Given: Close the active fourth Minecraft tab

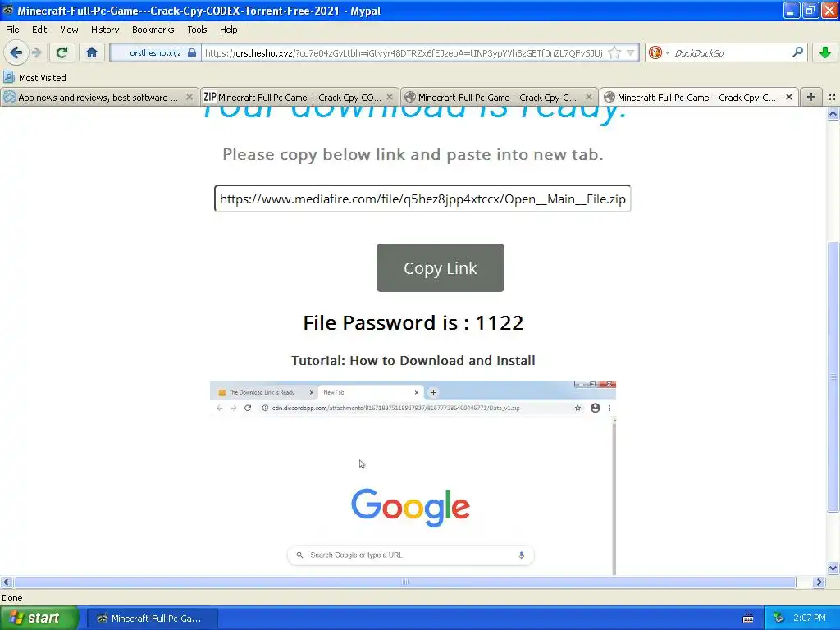Looking at the screenshot, I should (788, 97).
